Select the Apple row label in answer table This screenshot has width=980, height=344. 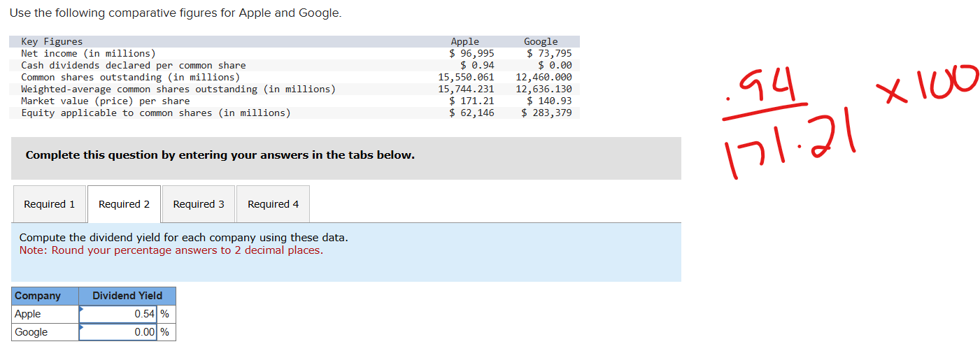point(28,314)
